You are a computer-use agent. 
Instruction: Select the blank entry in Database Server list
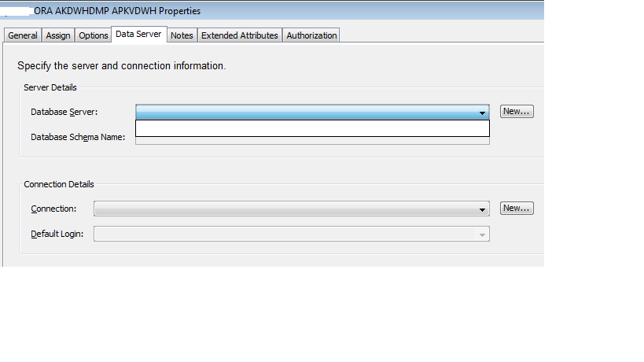[x=312, y=128]
